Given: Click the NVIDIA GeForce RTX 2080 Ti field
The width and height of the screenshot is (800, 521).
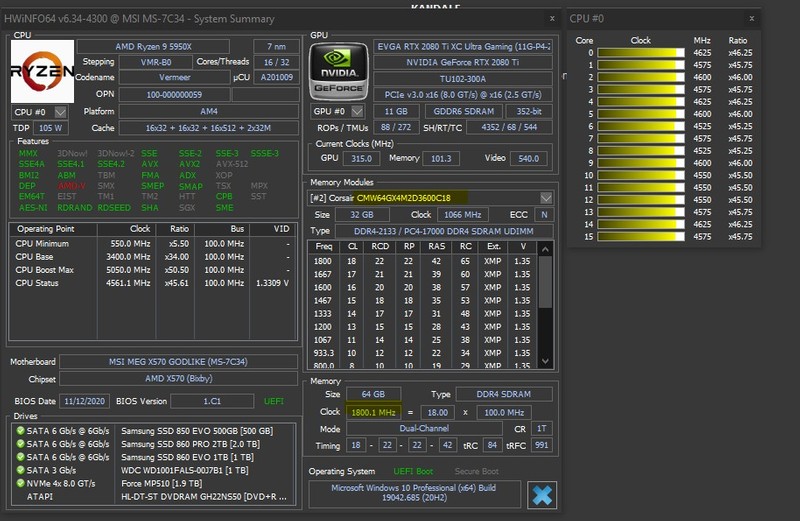Looking at the screenshot, I should pyautogui.click(x=463, y=62).
